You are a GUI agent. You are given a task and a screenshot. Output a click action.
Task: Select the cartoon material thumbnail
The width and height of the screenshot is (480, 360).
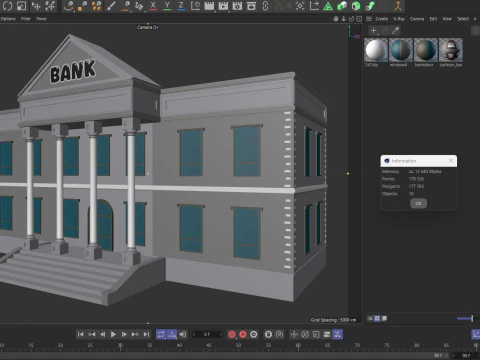click(x=451, y=50)
